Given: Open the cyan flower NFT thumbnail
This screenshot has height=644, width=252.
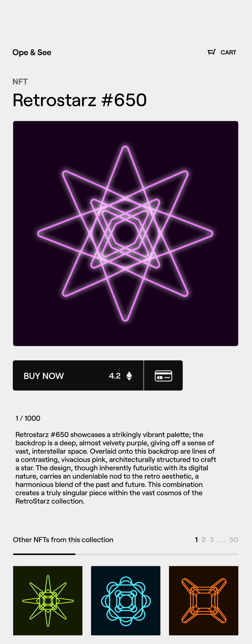Looking at the screenshot, I should (x=126, y=601).
